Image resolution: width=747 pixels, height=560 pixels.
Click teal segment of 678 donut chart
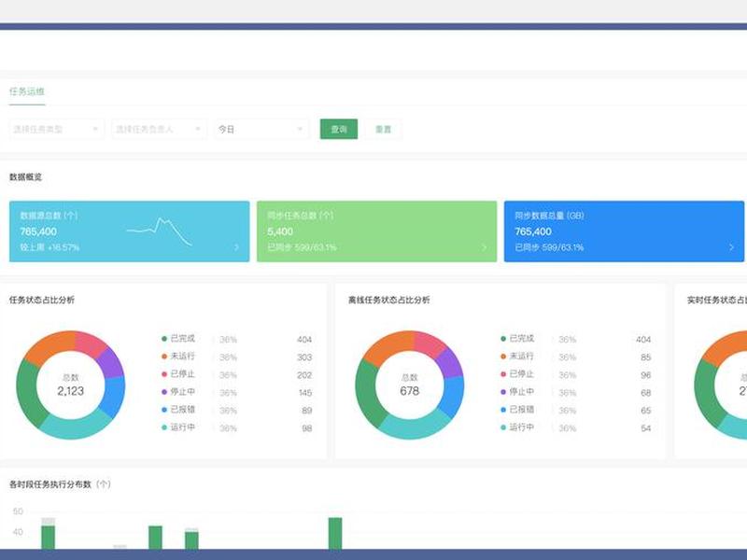coord(414,426)
